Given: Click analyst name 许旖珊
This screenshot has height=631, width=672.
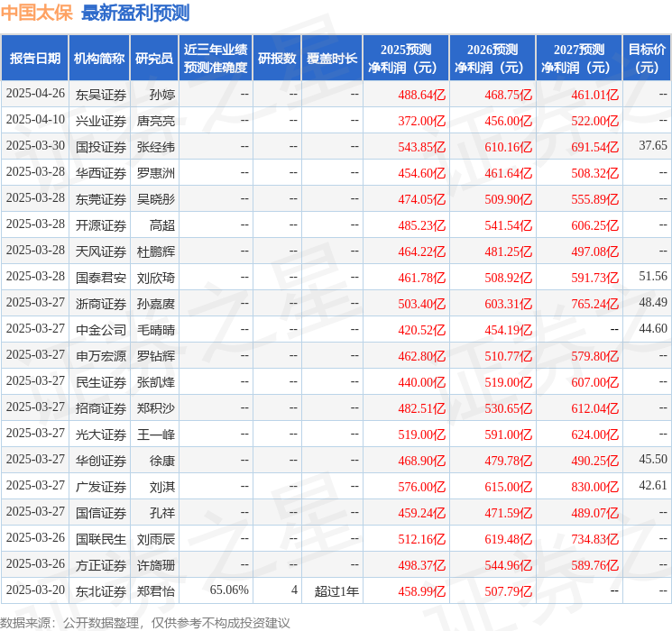Looking at the screenshot, I should point(155,565).
